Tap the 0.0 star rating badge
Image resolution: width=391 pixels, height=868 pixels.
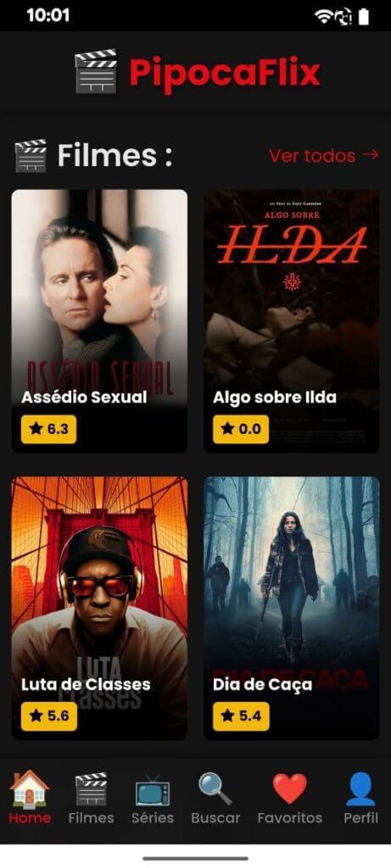(x=241, y=429)
